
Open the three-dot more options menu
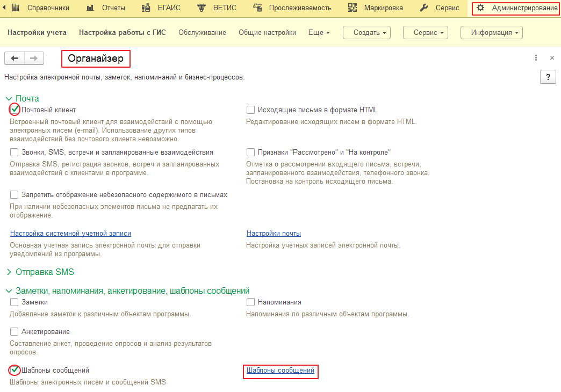[x=536, y=58]
